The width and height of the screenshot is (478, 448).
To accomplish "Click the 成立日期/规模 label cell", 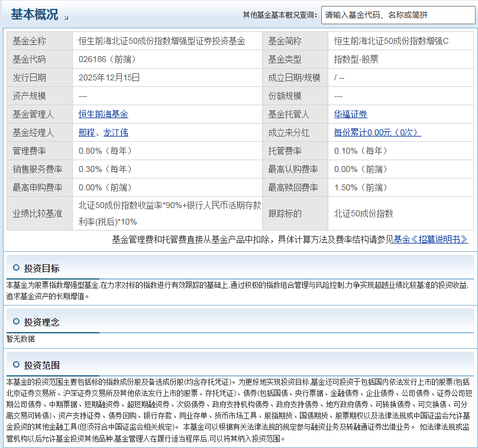I will click(295, 77).
